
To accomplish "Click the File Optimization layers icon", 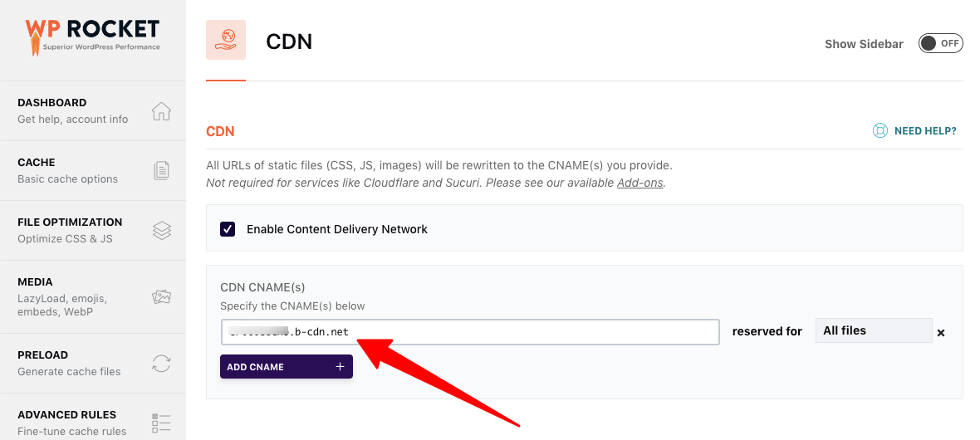I will coord(161,231).
